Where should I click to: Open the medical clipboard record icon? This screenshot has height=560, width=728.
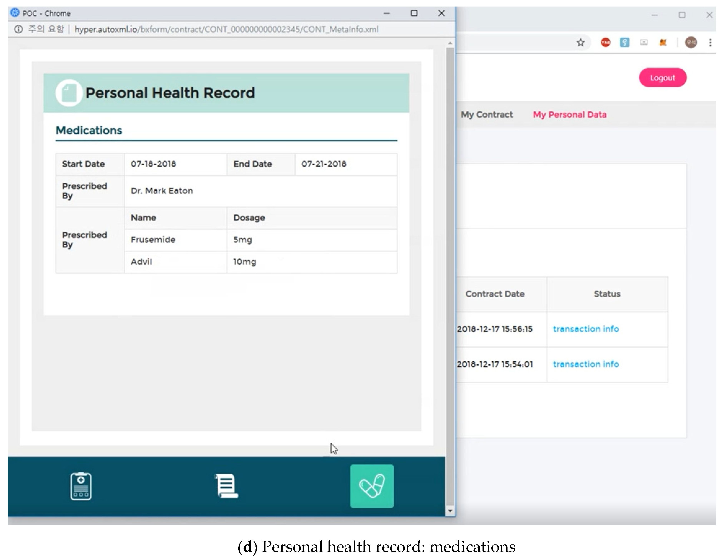(x=81, y=486)
